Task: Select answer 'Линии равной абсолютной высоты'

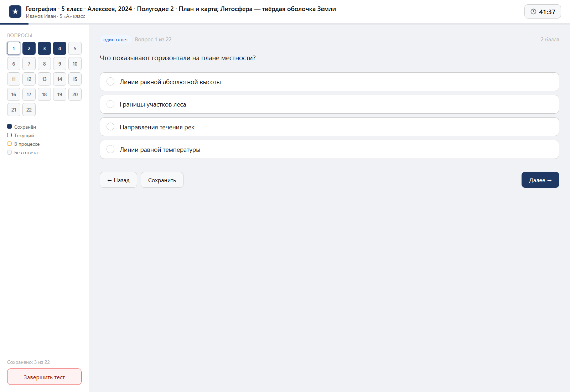Action: [x=329, y=82]
